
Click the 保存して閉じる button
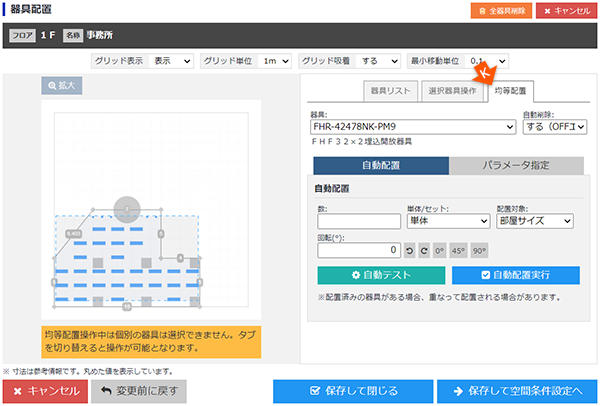click(351, 391)
